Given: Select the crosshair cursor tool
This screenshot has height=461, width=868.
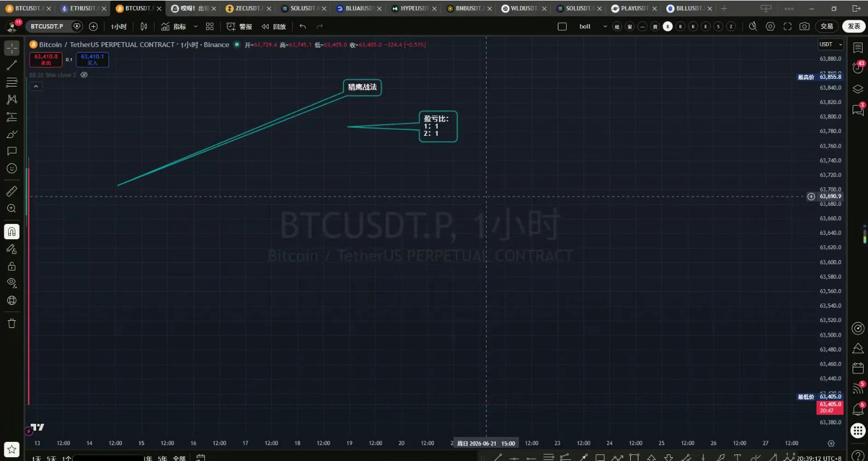Looking at the screenshot, I should [x=12, y=48].
